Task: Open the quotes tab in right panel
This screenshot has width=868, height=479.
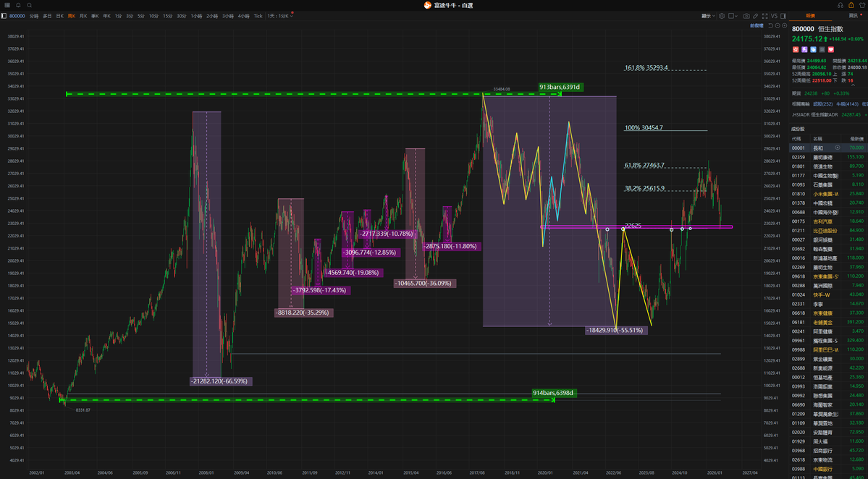Action: click(810, 16)
